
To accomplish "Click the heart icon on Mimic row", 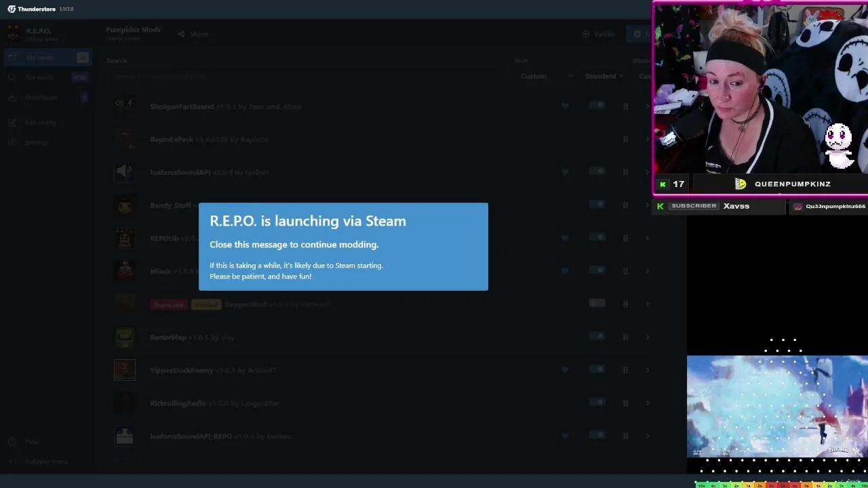I will pyautogui.click(x=565, y=270).
